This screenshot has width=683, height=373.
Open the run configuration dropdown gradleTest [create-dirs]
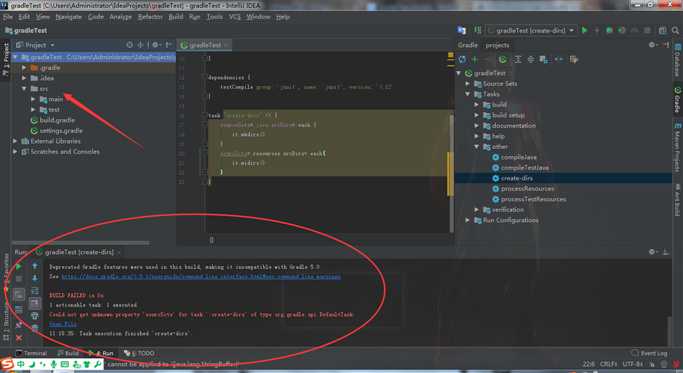[x=531, y=31]
